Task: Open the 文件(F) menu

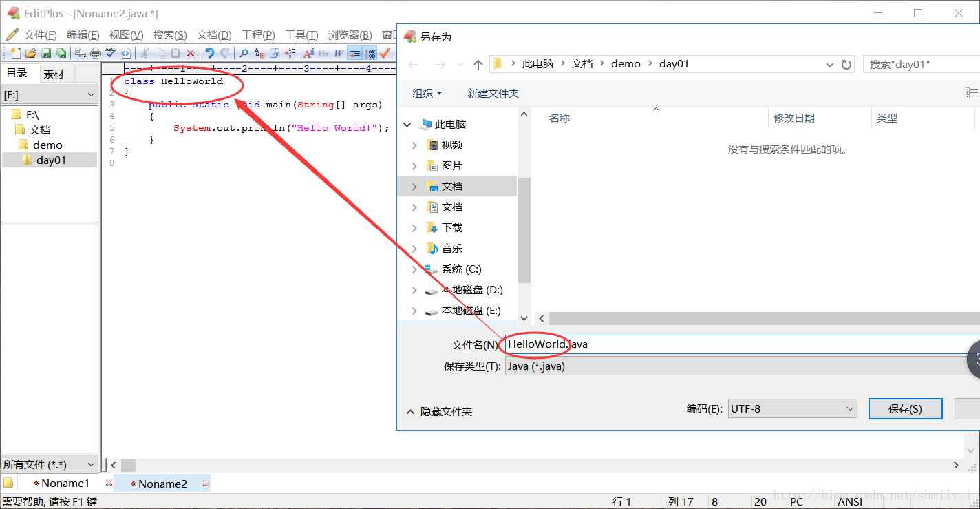Action: [40, 35]
